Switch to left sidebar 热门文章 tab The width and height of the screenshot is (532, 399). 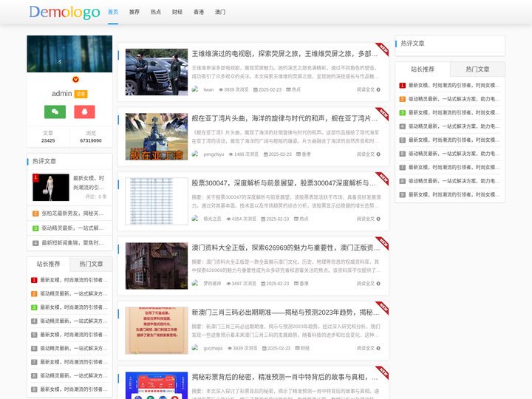coord(91,264)
